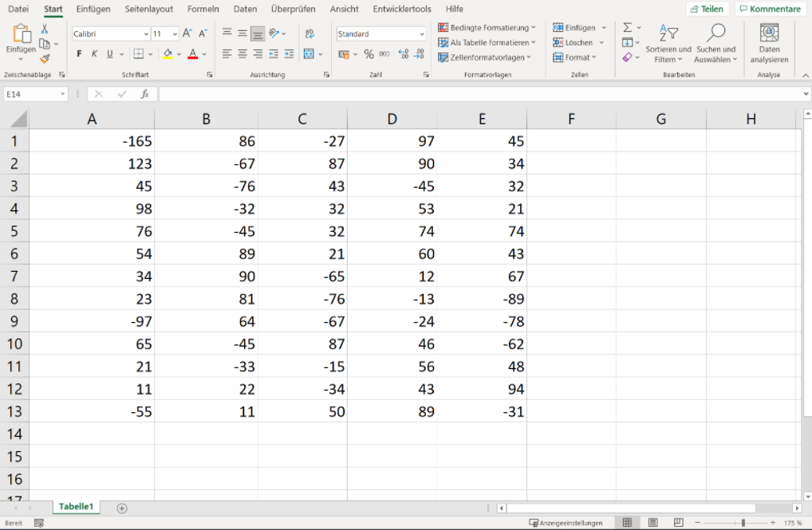Open Als Tabelle formatieren menu
This screenshot has height=530, width=812.
pos(487,42)
